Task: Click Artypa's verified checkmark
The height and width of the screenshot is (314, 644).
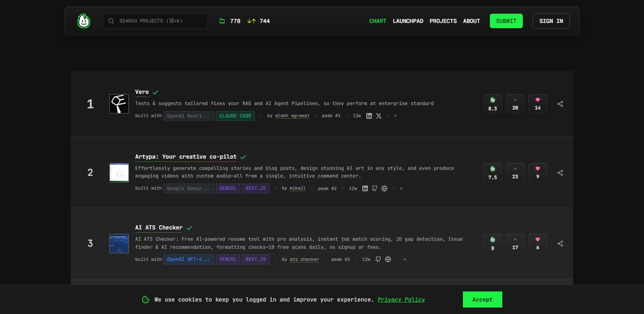Action: 243,157
